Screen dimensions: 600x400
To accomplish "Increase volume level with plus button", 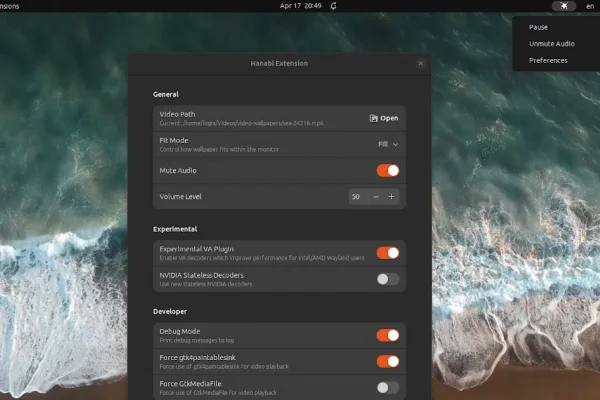I will click(391, 197).
